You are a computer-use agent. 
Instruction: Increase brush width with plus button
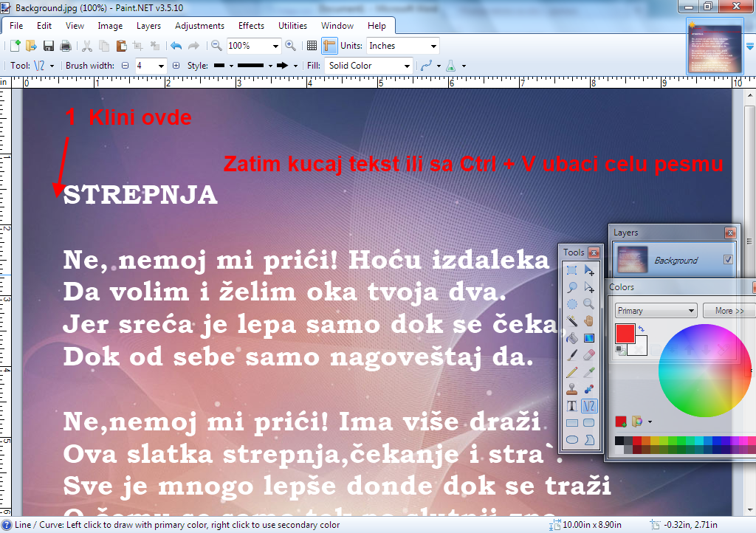tap(176, 66)
